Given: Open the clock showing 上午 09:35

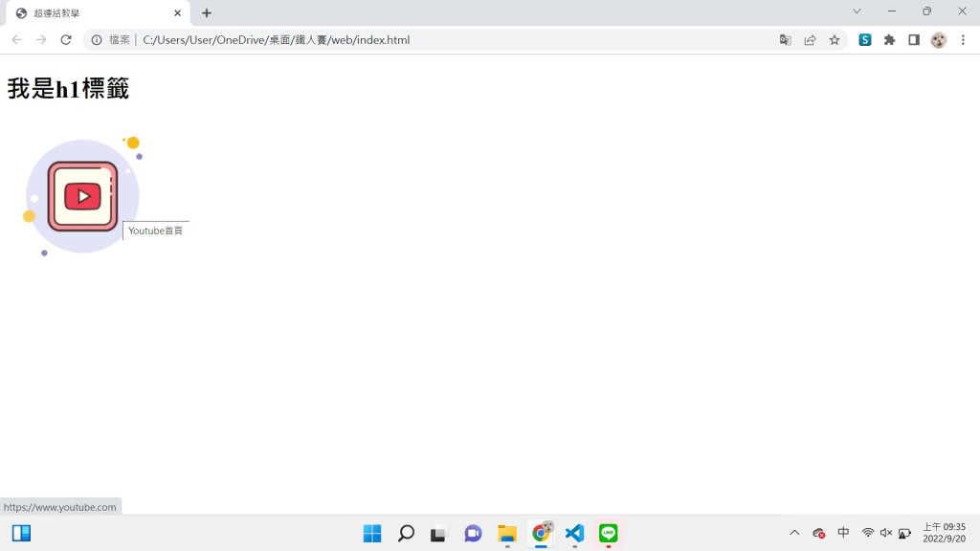Looking at the screenshot, I should 944,532.
